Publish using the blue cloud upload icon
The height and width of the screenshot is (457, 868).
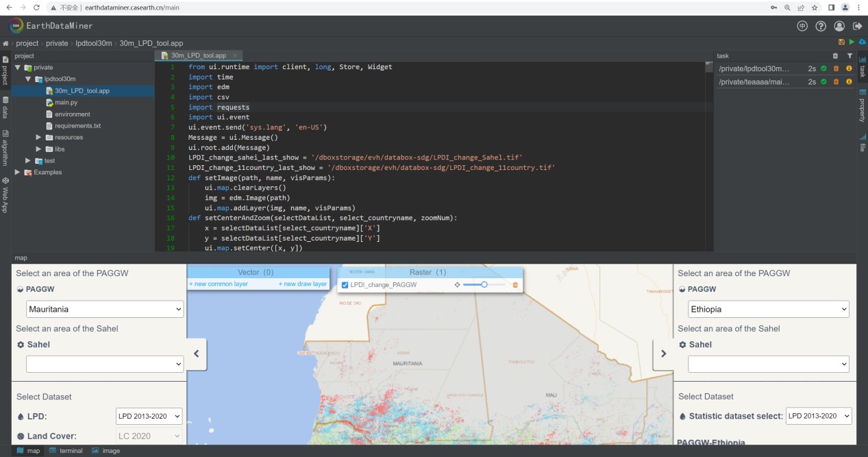coord(862,42)
